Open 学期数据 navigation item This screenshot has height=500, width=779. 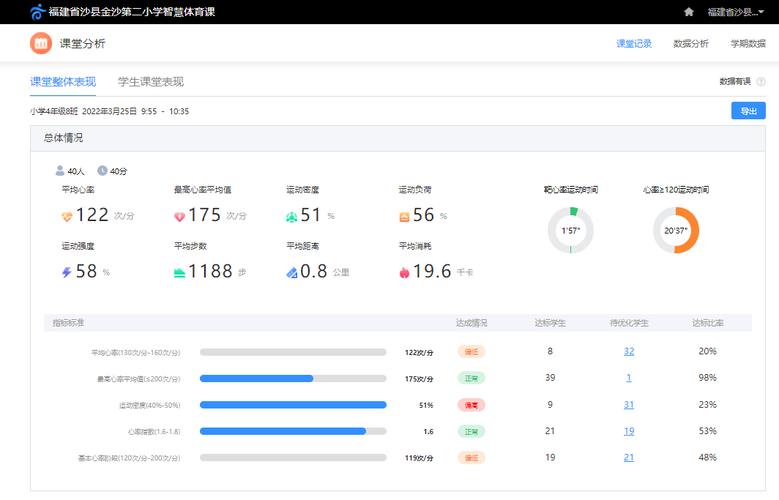click(748, 44)
